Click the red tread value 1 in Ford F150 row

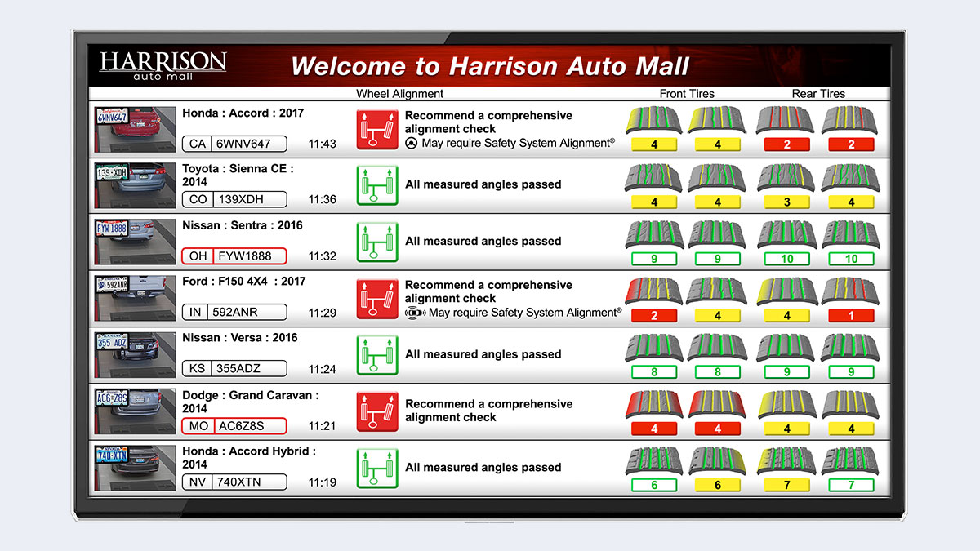[x=851, y=315]
